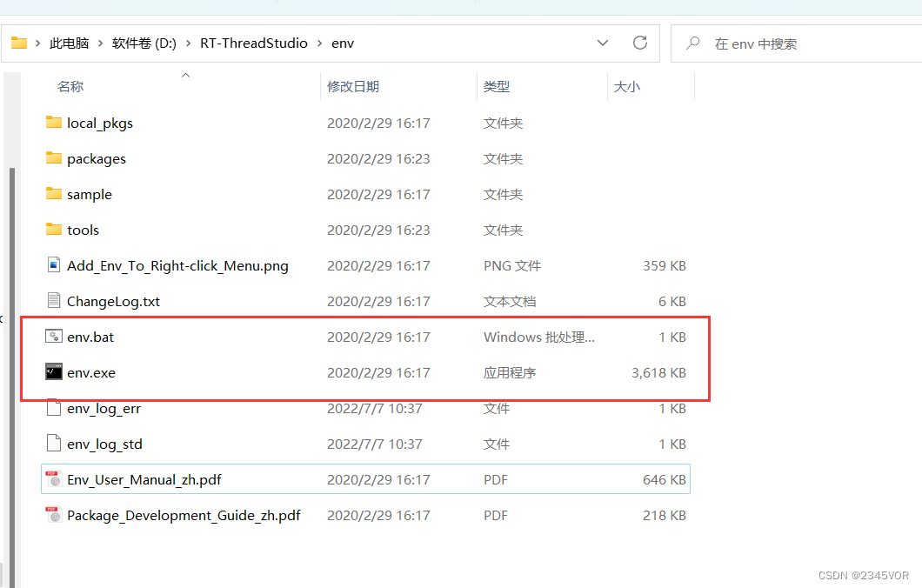Click the Add_Env_To_Right-click_Menu.png image icon
This screenshot has width=922, height=588.
click(54, 265)
